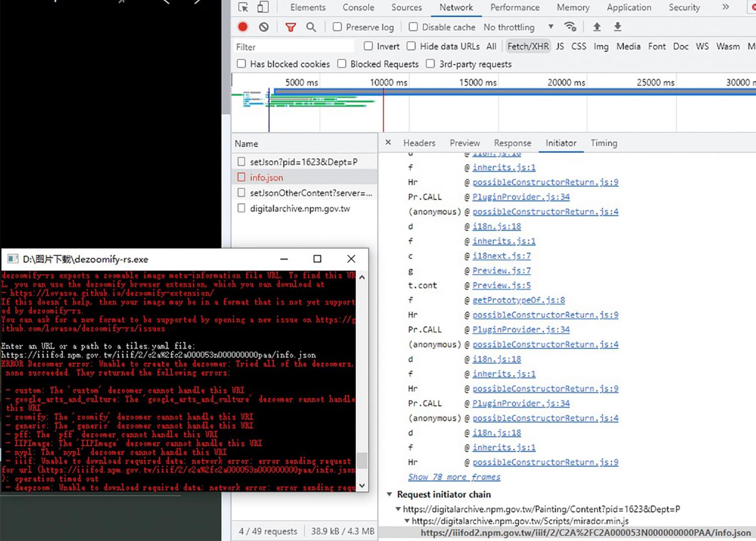
Task: Click the inspect element picker icon
Action: (x=243, y=7)
